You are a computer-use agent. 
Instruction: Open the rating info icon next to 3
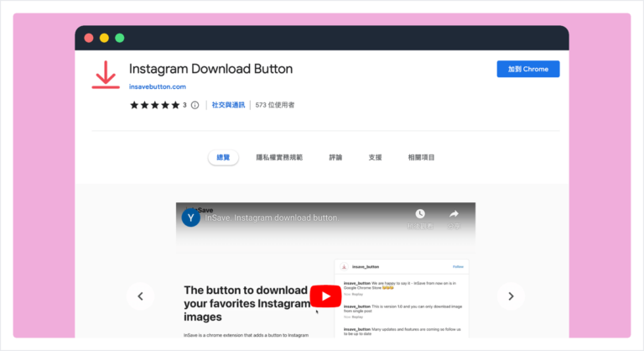[x=195, y=105]
